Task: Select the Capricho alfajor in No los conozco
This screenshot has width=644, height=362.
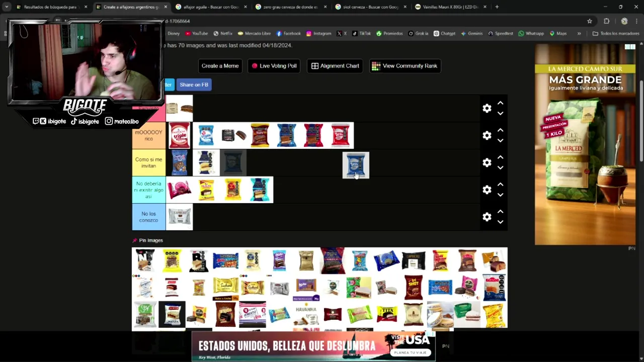Action: [180, 217]
